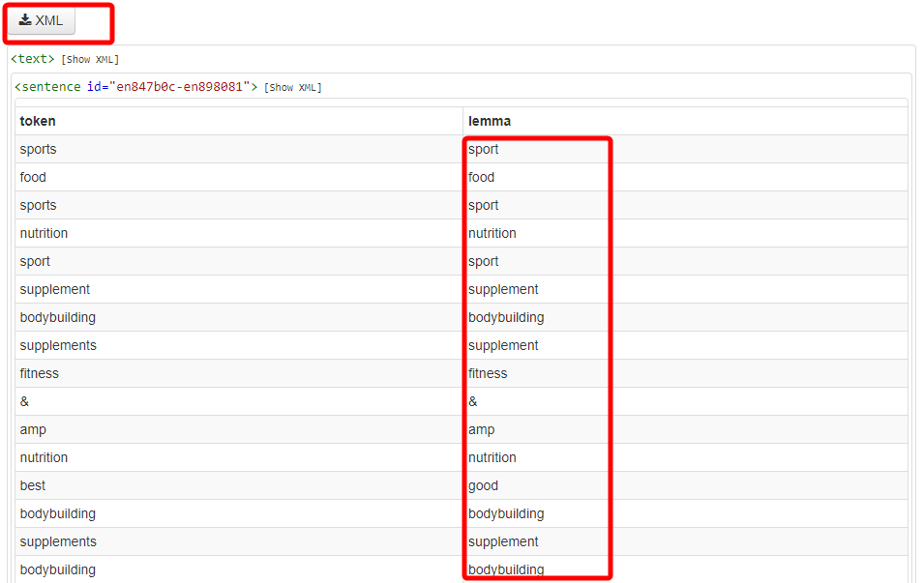Click the download icon on the XML button
Viewport: 924px width, 583px height.
25,20
